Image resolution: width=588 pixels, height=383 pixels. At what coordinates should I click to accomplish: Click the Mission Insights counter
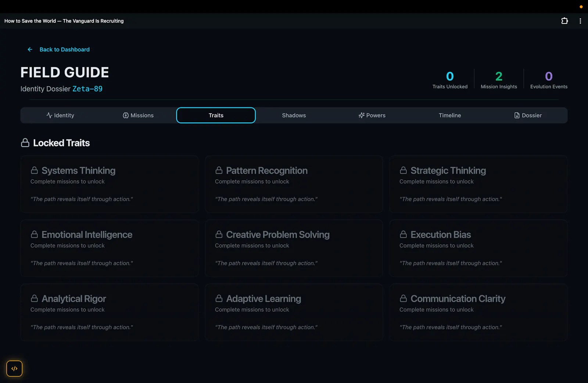point(499,80)
